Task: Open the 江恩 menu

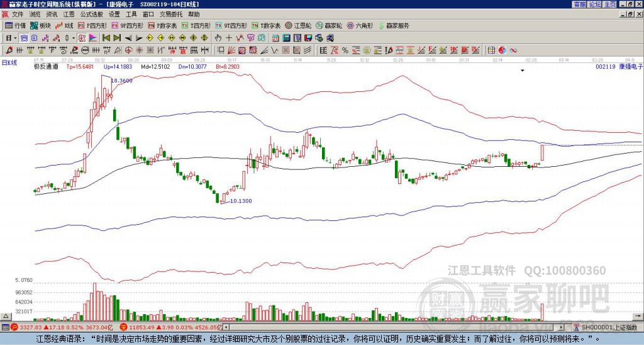Action: point(69,14)
